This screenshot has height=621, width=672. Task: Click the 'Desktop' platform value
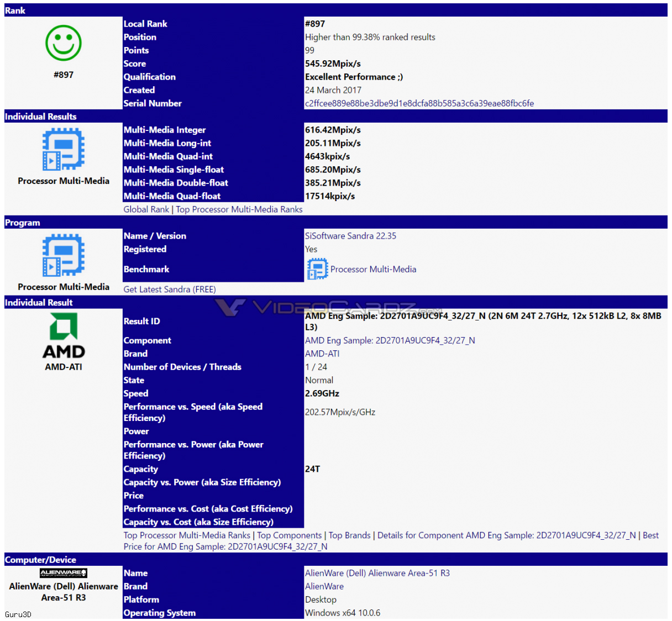click(x=321, y=599)
